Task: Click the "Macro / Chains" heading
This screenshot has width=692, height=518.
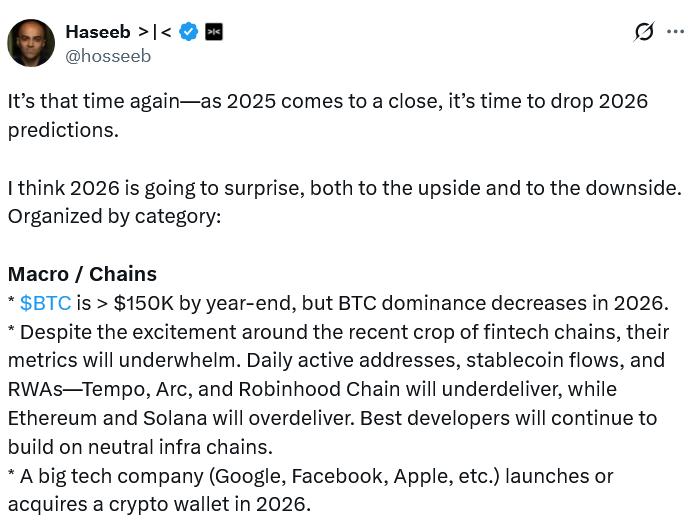Action: [82, 274]
